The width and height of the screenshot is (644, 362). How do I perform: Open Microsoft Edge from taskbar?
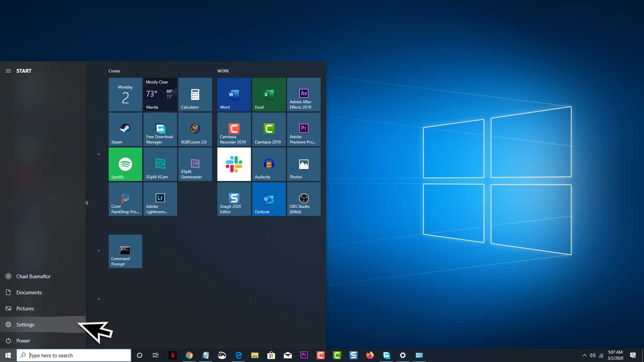tap(238, 355)
